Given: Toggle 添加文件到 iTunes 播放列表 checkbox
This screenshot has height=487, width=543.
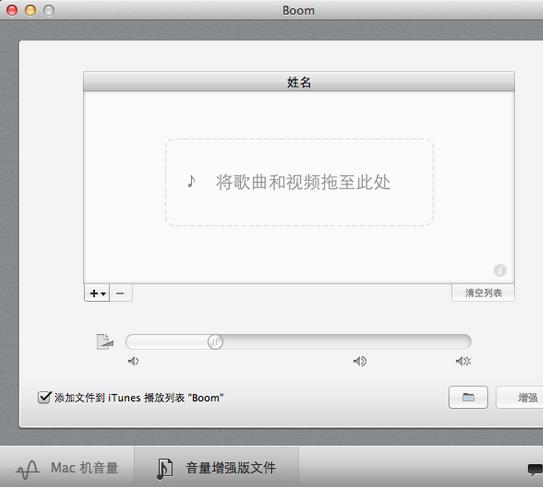Looking at the screenshot, I should coord(44,397).
